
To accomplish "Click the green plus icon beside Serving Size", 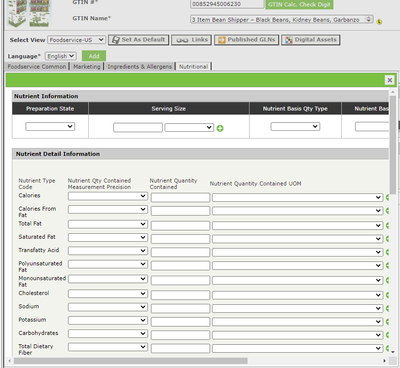I will pyautogui.click(x=220, y=128).
